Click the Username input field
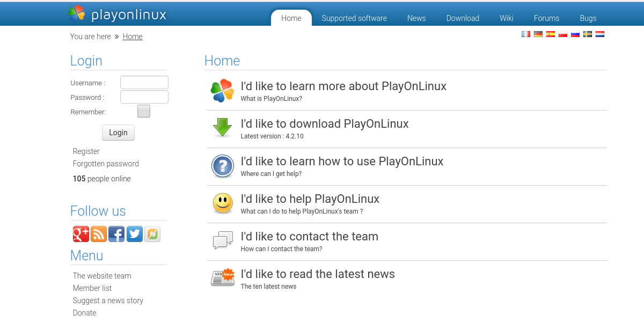Screen dimensions: 644x322 pos(144,82)
